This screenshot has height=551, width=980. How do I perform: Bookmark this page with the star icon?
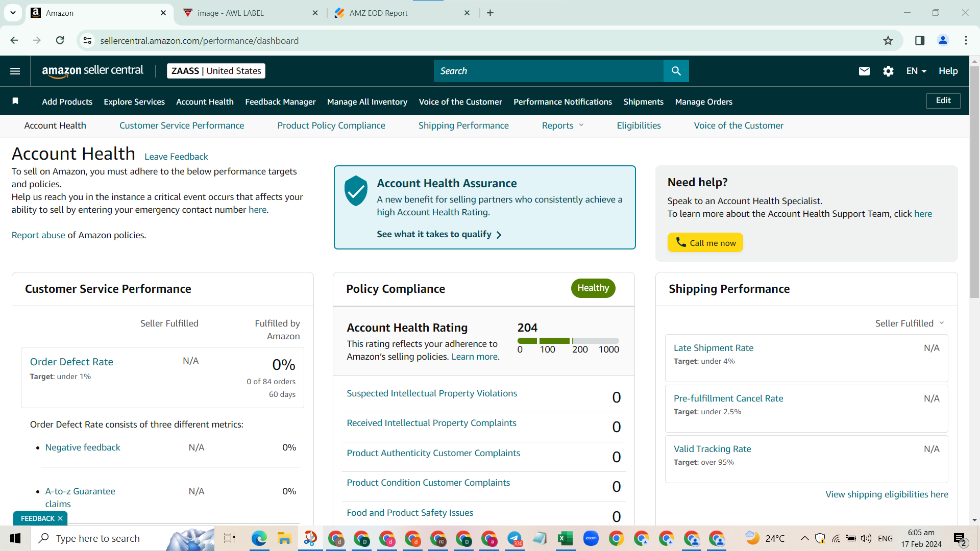pyautogui.click(x=888, y=41)
